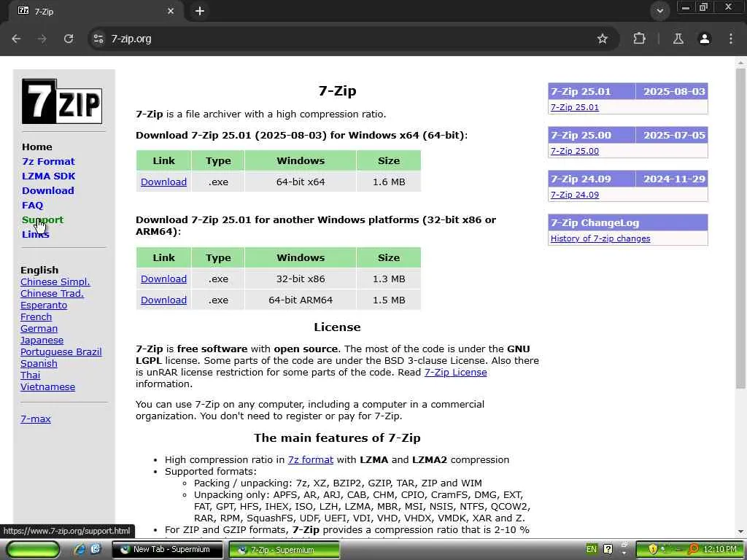Reload the 7-zip.org page
The image size is (747, 560).
[69, 39]
